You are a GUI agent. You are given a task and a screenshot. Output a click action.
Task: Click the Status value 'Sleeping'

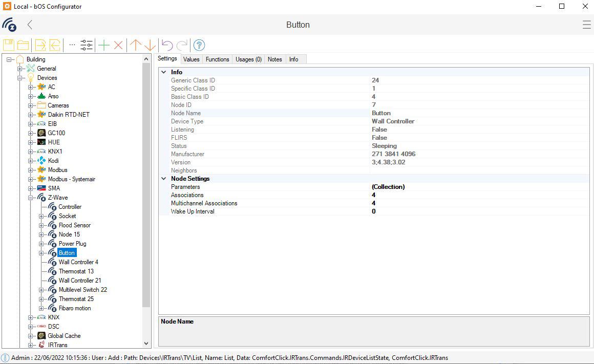[x=384, y=146]
